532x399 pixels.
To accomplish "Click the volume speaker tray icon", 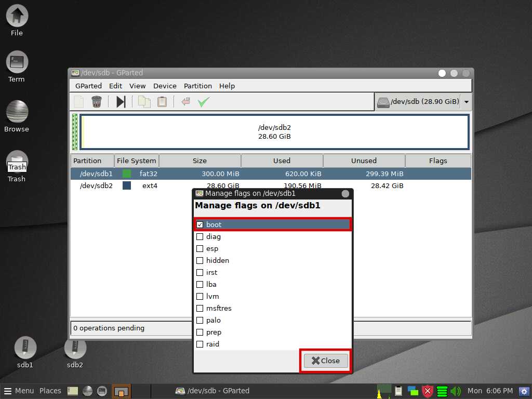I will [456, 391].
